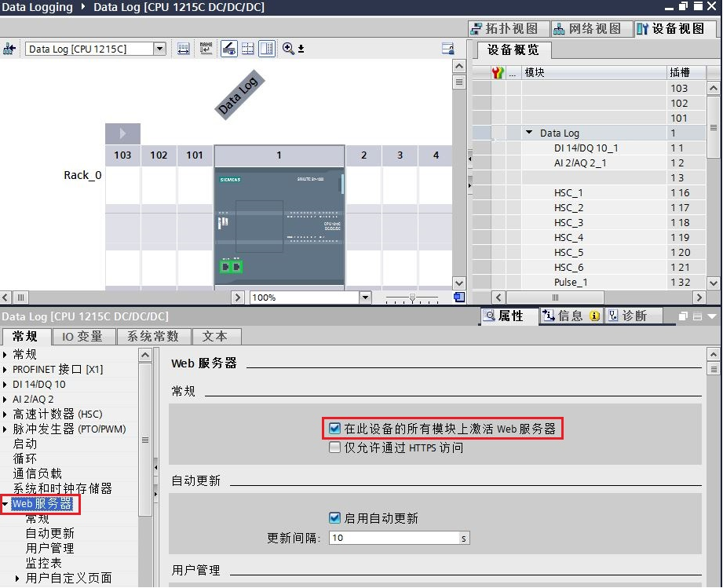Image resolution: width=723 pixels, height=588 pixels.
Task: Click the rack expand arrow above slot 103
Action: (x=122, y=133)
